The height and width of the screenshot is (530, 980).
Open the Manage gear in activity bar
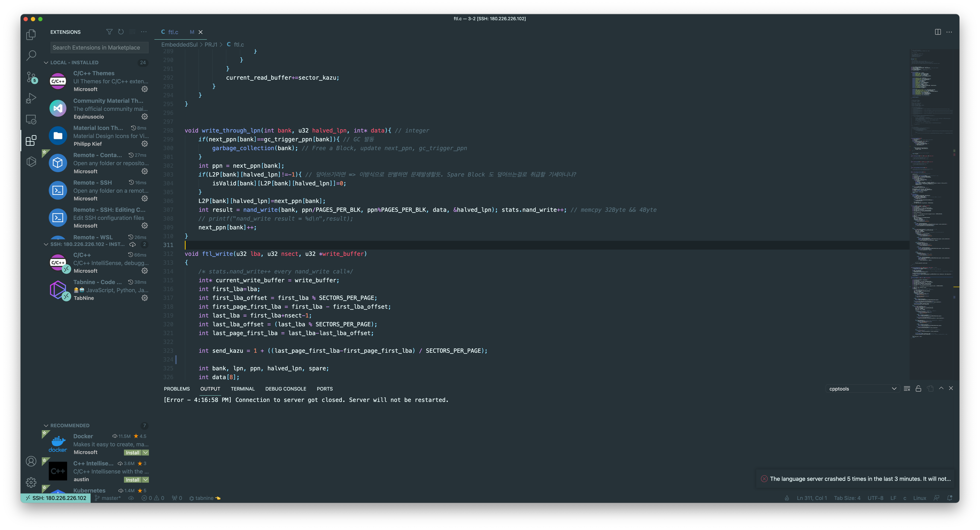point(31,482)
